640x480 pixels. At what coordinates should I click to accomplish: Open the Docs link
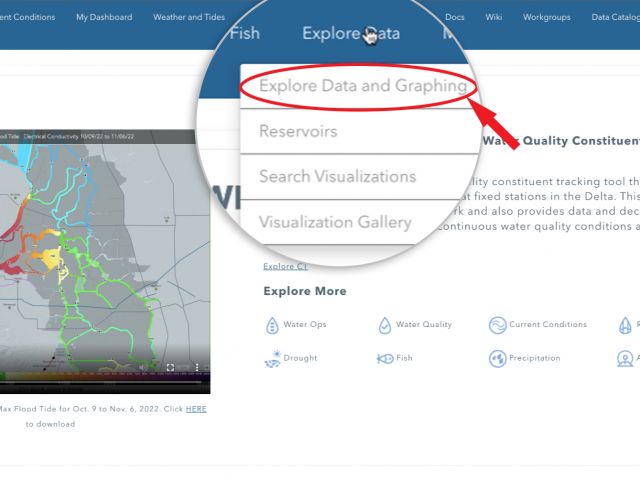[x=455, y=17]
